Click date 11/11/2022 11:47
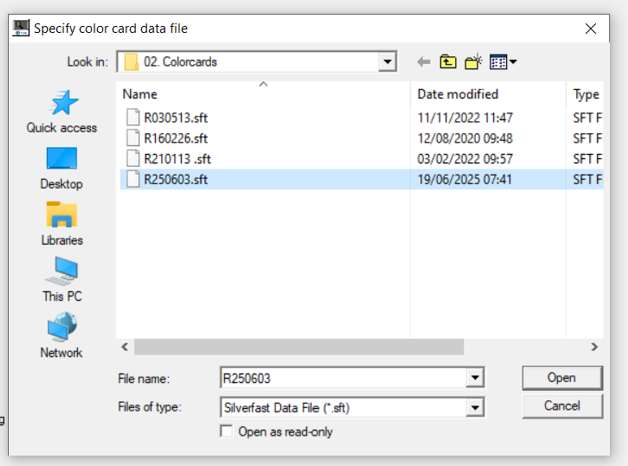Screen dimensions: 628x466 tap(465, 118)
